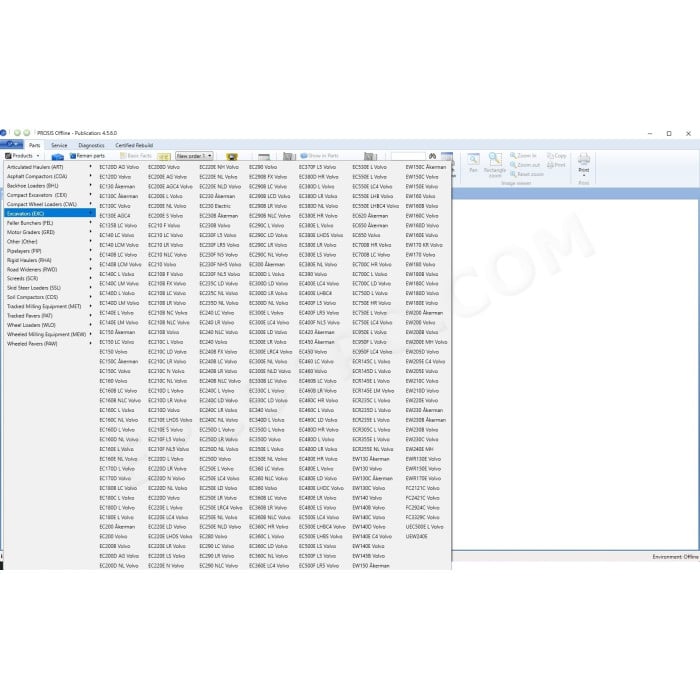Click the blue folder icon beside Products
The height and width of the screenshot is (700, 700).
pos(58,157)
